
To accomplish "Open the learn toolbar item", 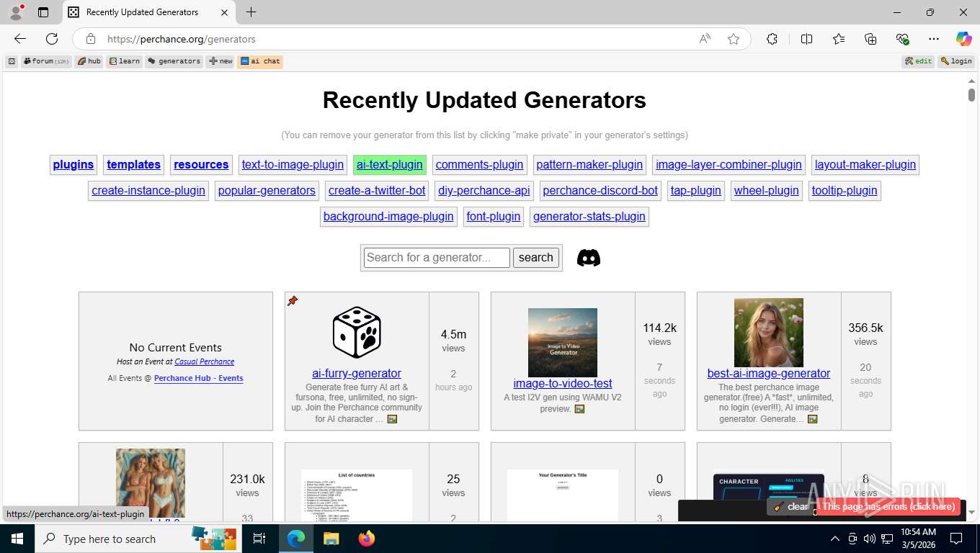I will click(x=125, y=61).
